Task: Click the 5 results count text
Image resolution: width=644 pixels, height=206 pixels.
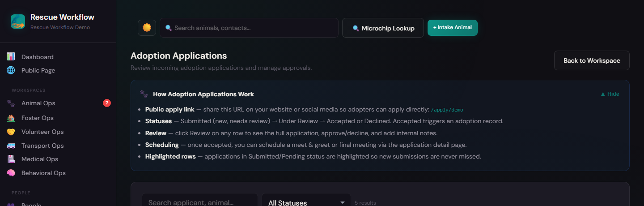Action: pos(365,203)
